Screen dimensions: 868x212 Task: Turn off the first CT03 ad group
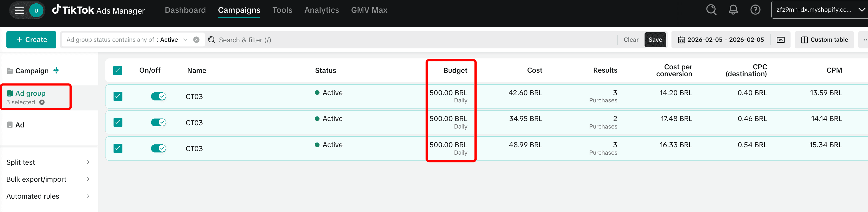point(158,97)
